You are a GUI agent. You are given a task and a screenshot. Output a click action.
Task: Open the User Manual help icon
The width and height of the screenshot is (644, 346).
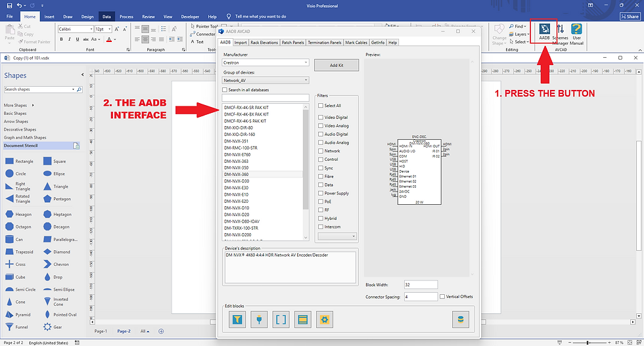[x=577, y=34]
